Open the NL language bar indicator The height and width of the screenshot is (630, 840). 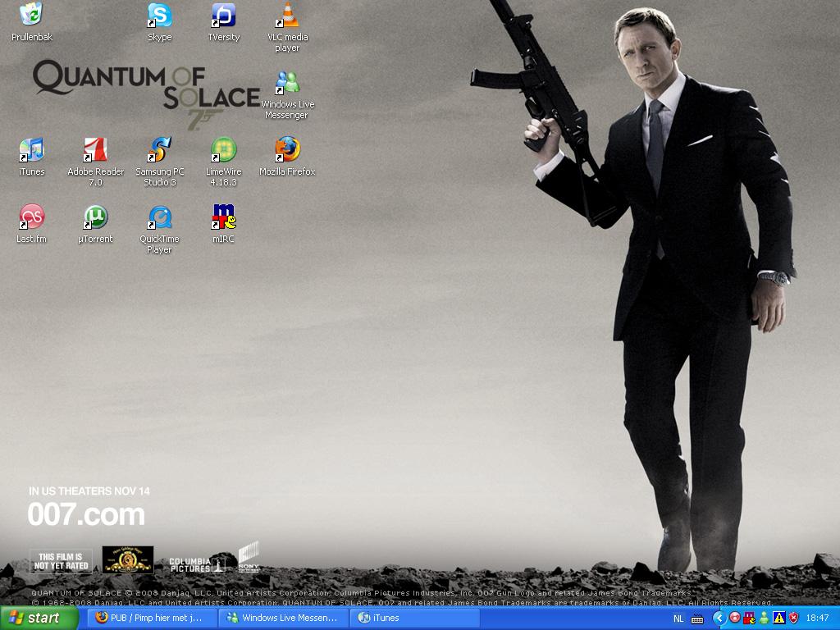click(x=678, y=619)
